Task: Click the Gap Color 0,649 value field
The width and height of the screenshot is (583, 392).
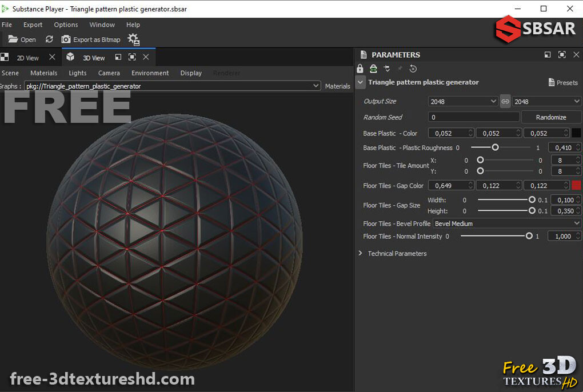Action: tap(451, 185)
